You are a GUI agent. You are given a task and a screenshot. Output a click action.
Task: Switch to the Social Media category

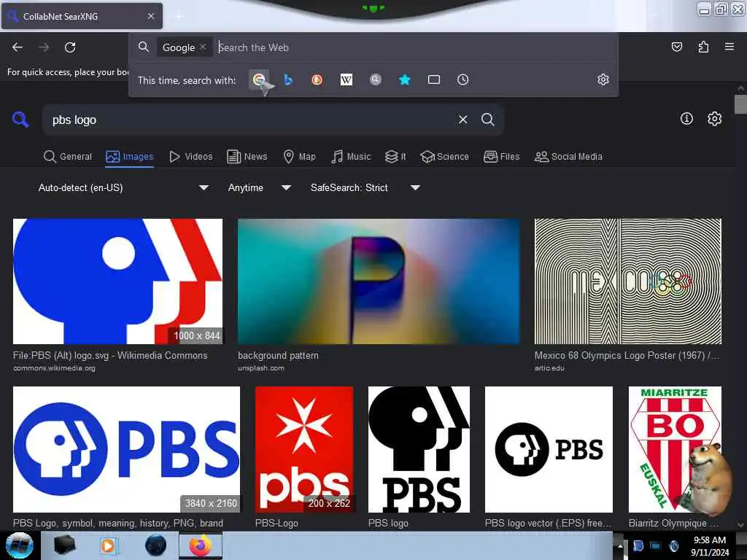click(x=568, y=156)
